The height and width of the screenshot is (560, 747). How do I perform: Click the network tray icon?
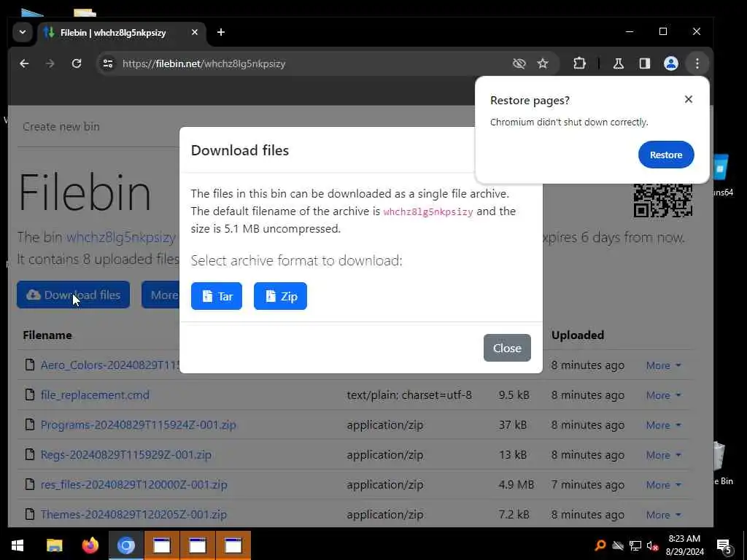635,545
